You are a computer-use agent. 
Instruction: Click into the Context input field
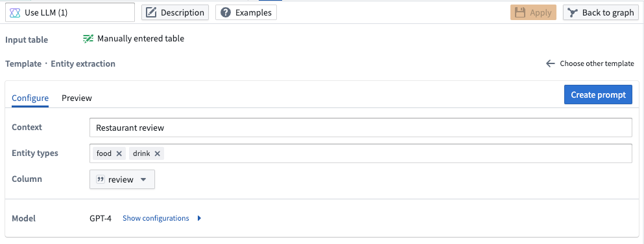361,128
